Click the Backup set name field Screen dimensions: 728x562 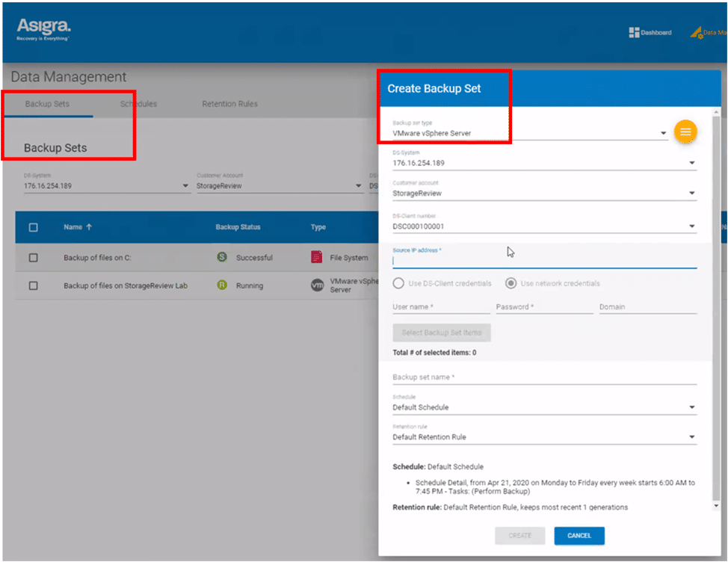(x=545, y=377)
